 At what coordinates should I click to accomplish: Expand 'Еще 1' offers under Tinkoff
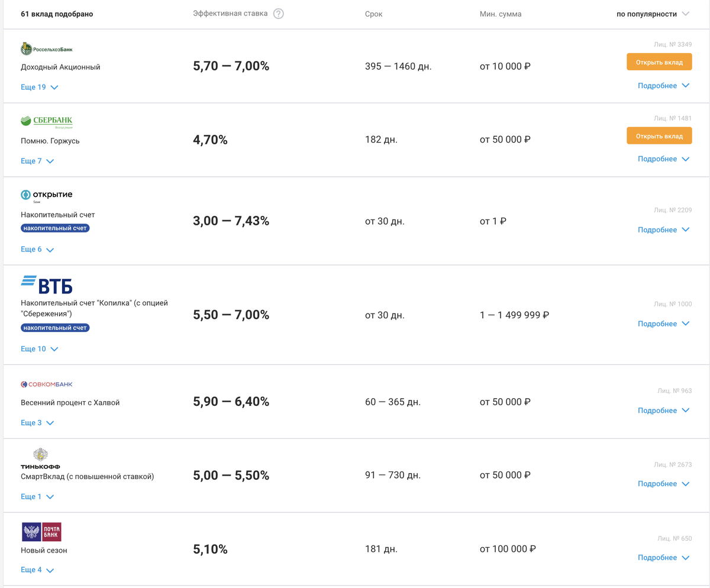[37, 497]
